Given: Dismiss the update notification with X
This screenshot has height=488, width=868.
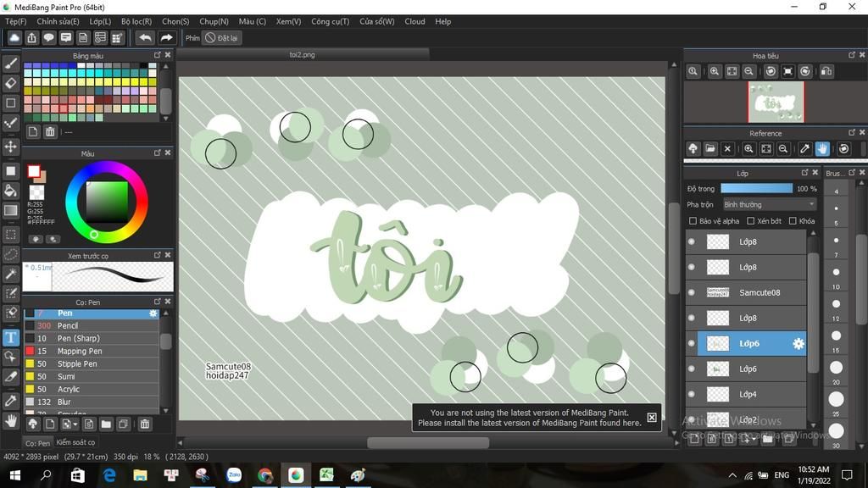Looking at the screenshot, I should click(652, 418).
